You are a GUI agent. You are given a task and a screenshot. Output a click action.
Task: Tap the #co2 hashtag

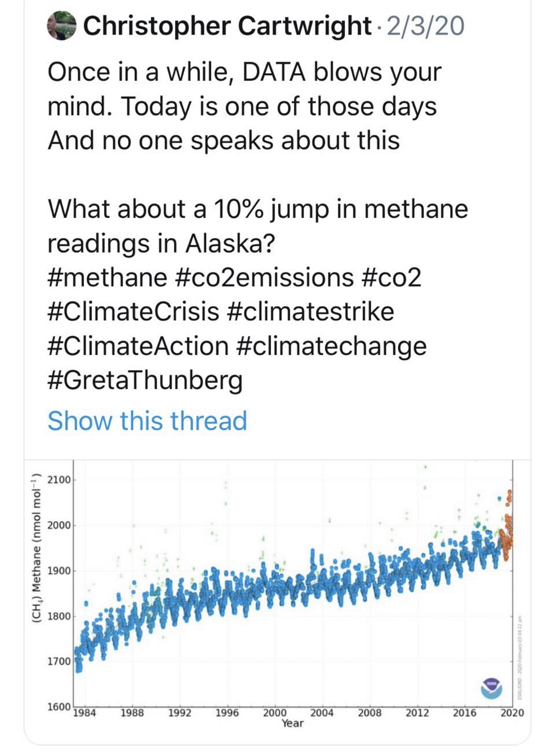point(390,277)
